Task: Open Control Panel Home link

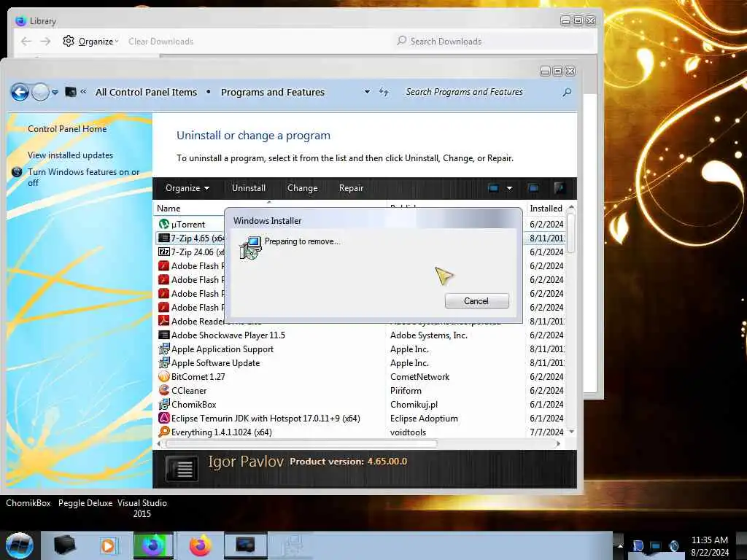Action: (x=67, y=129)
